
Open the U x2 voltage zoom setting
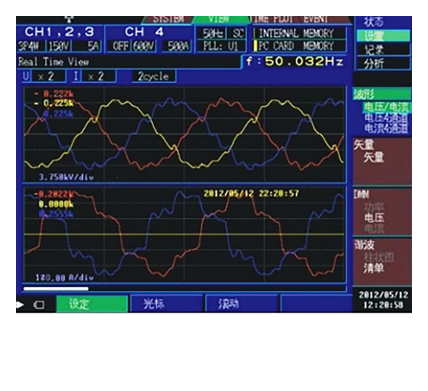43,76
